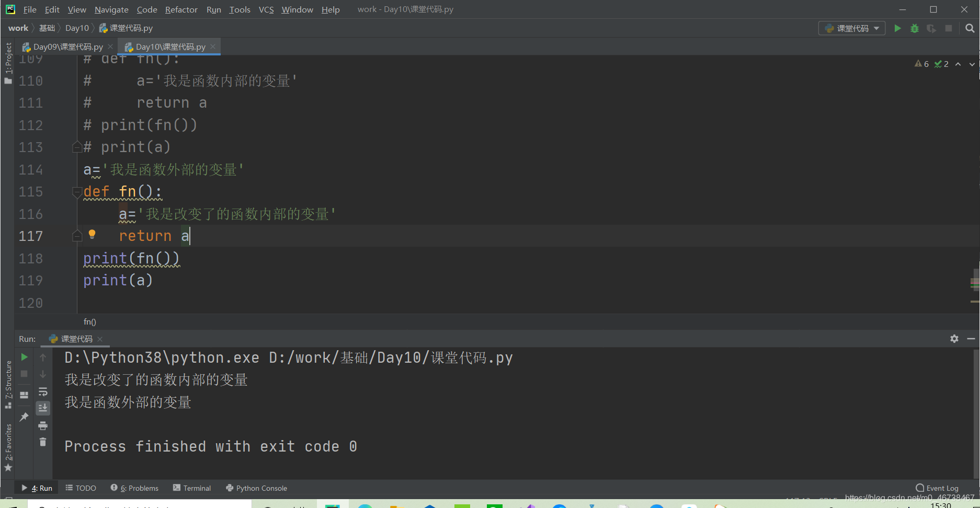980x508 pixels.
Task: Open the Help menu
Action: coord(331,9)
